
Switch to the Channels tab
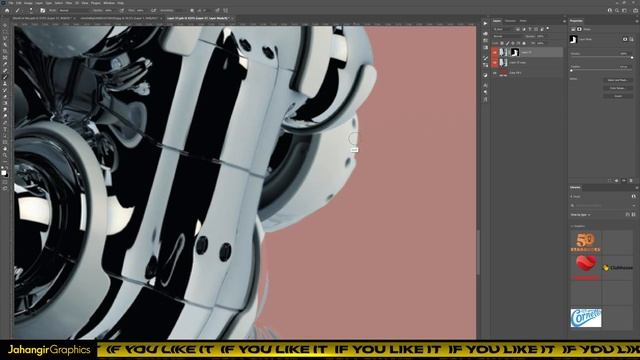click(x=510, y=20)
